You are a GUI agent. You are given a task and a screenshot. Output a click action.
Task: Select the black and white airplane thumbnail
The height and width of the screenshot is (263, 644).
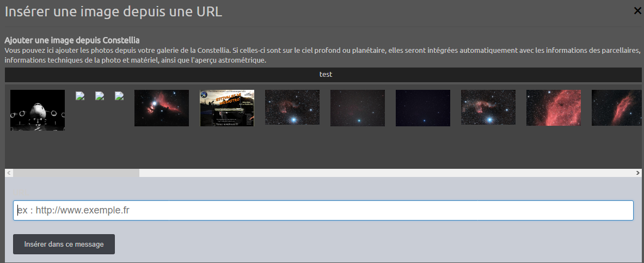pyautogui.click(x=38, y=110)
